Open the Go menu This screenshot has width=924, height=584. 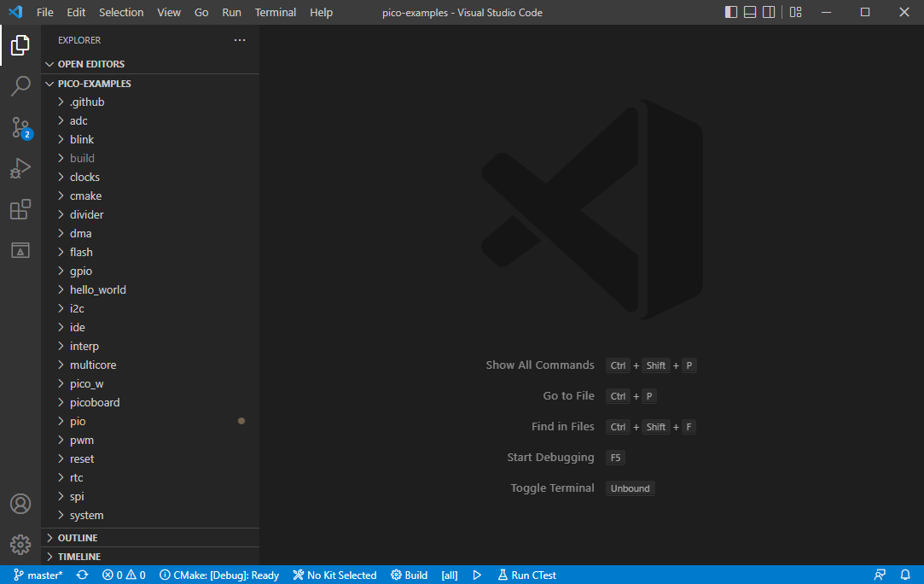click(x=201, y=13)
